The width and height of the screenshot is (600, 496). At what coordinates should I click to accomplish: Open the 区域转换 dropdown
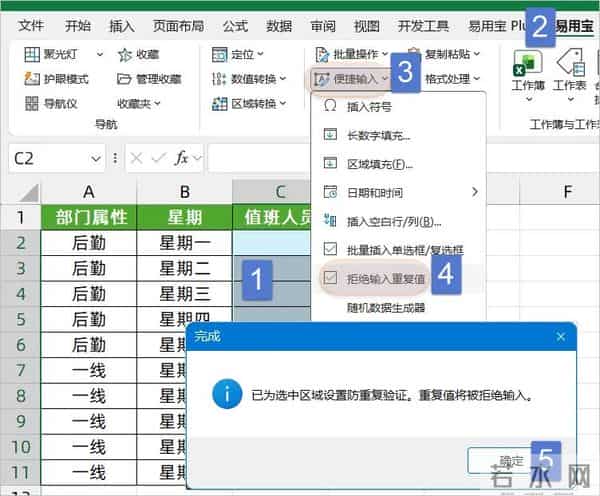(x=249, y=103)
